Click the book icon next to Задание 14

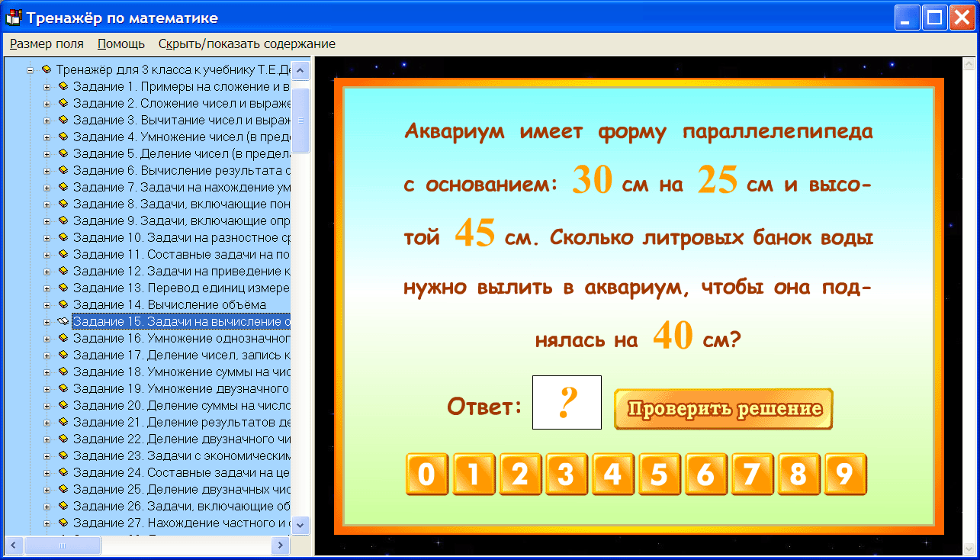point(63,304)
